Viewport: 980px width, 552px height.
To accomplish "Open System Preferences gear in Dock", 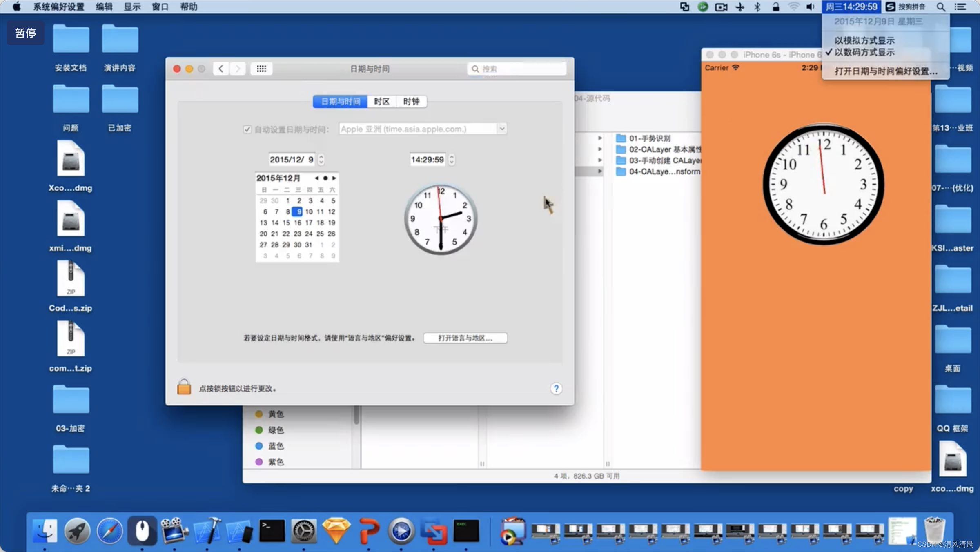I will point(304,531).
